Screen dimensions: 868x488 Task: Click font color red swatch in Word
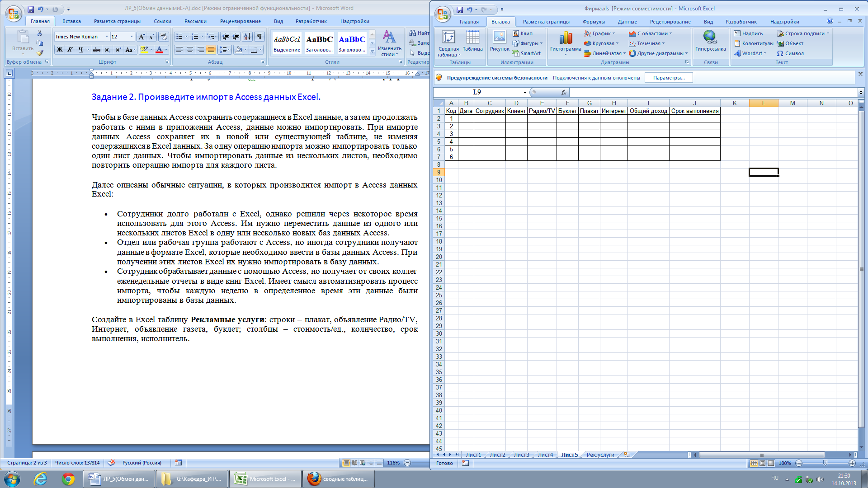pos(159,50)
